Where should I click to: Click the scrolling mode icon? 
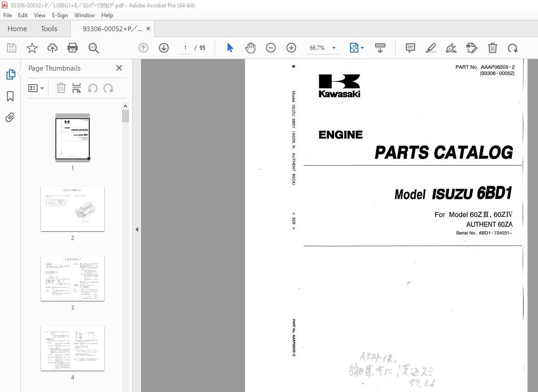coord(380,48)
